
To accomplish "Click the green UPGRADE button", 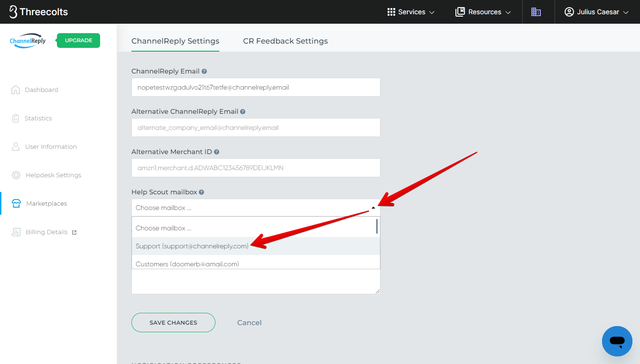I will click(78, 40).
